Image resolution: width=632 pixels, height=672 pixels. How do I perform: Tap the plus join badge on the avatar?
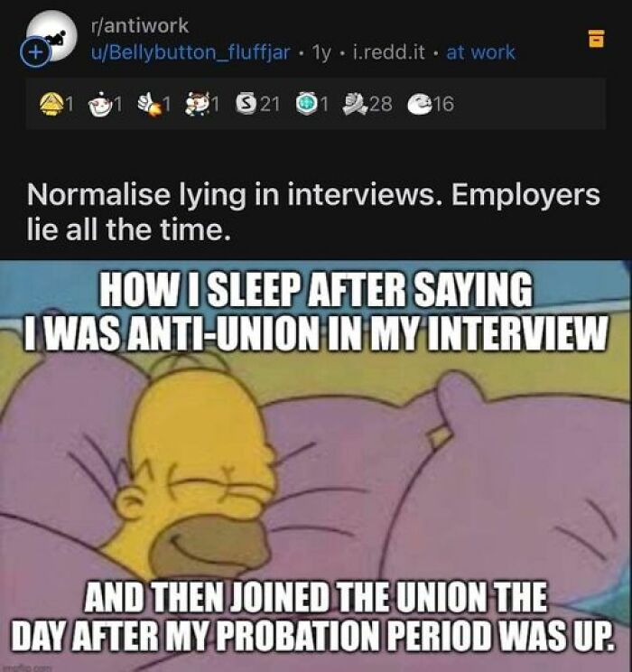pyautogui.click(x=35, y=52)
